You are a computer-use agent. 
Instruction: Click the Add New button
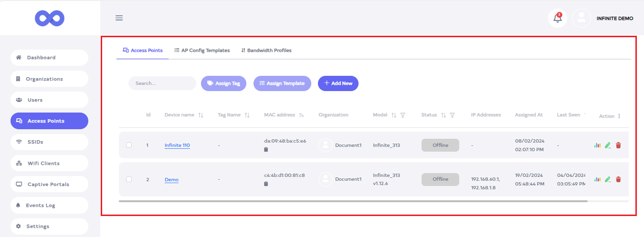tap(338, 83)
